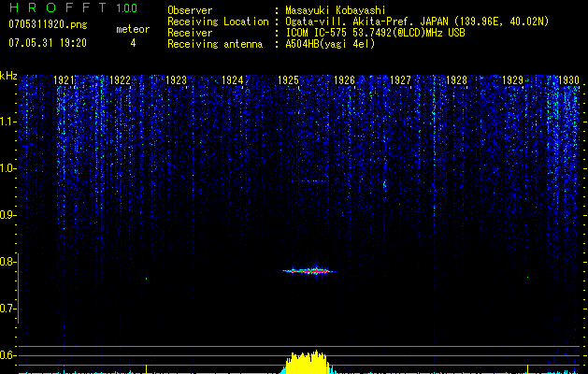Click the gray frequency range bar on left axis
This screenshot has width=588, height=374.
[18, 288]
